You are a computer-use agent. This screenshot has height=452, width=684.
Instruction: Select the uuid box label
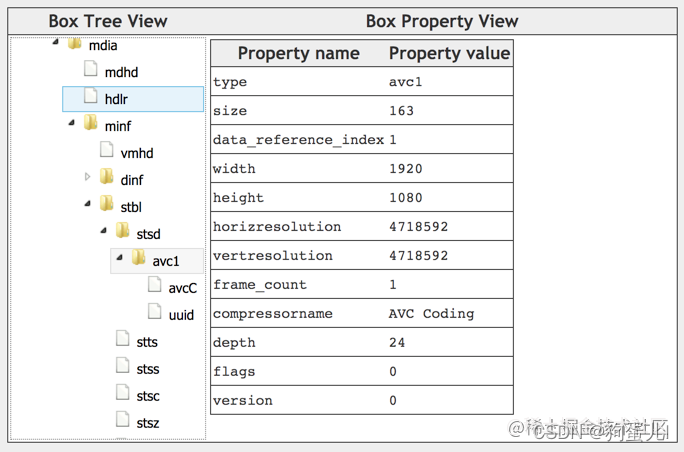click(x=181, y=315)
